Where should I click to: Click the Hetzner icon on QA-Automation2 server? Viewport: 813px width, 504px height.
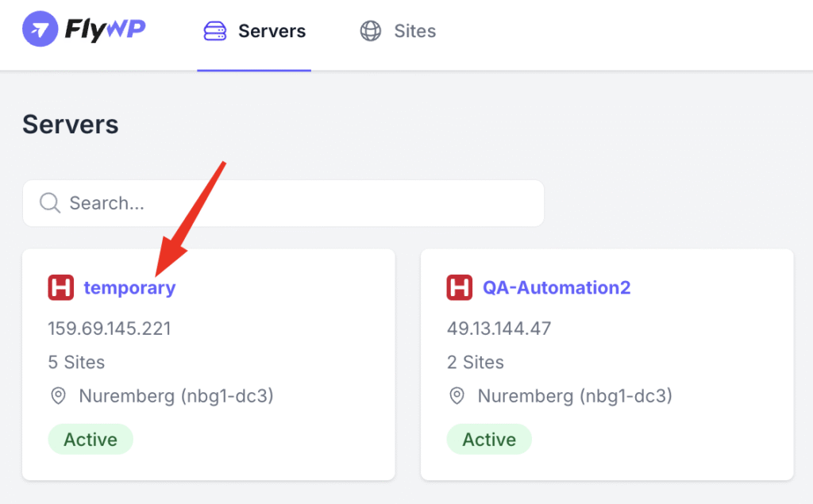(x=460, y=288)
